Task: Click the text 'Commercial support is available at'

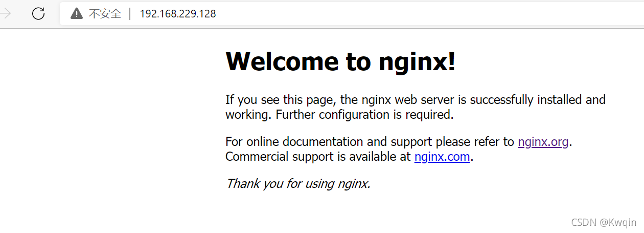Action: pyautogui.click(x=318, y=157)
